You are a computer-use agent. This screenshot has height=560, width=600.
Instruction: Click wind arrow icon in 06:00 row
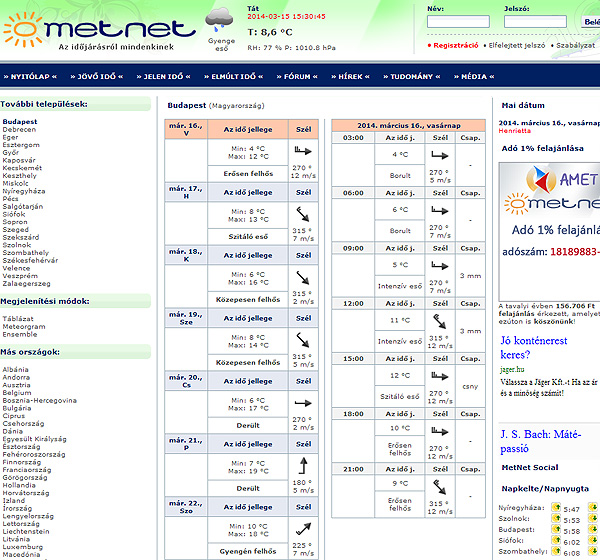440,210
